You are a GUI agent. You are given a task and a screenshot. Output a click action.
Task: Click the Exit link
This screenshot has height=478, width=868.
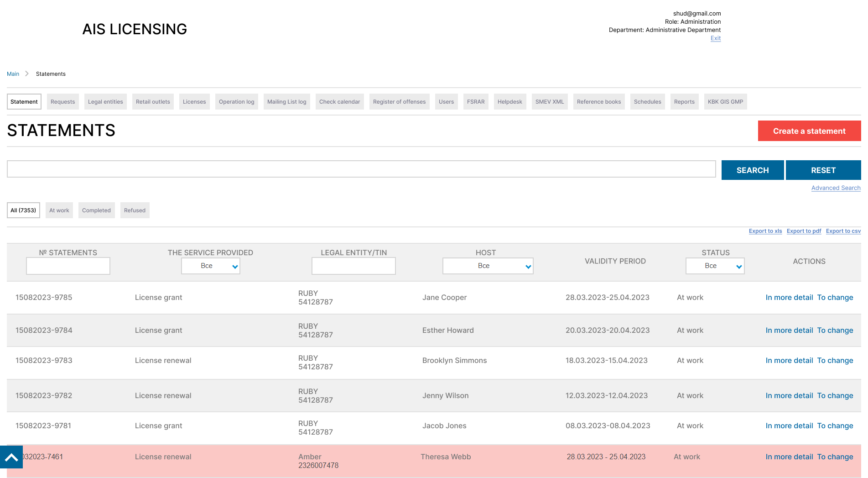tap(716, 38)
